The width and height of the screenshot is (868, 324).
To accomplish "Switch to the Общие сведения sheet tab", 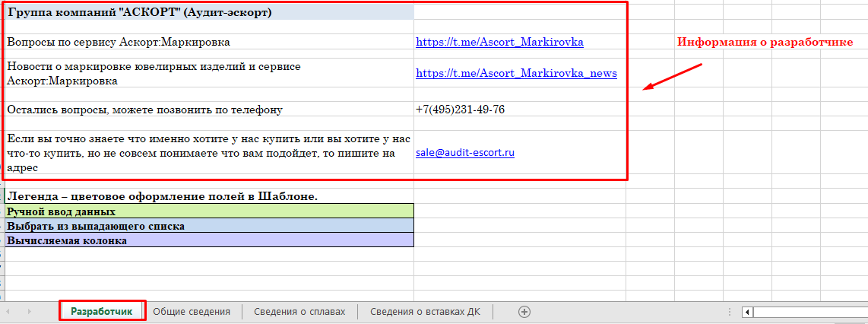I will tap(192, 311).
